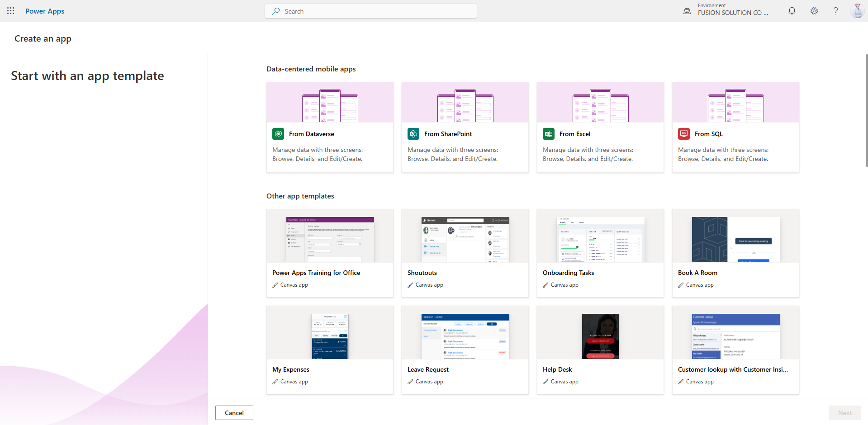868x425 pixels.
Task: Click Canvas app label under My Expenses
Action: coord(294,382)
